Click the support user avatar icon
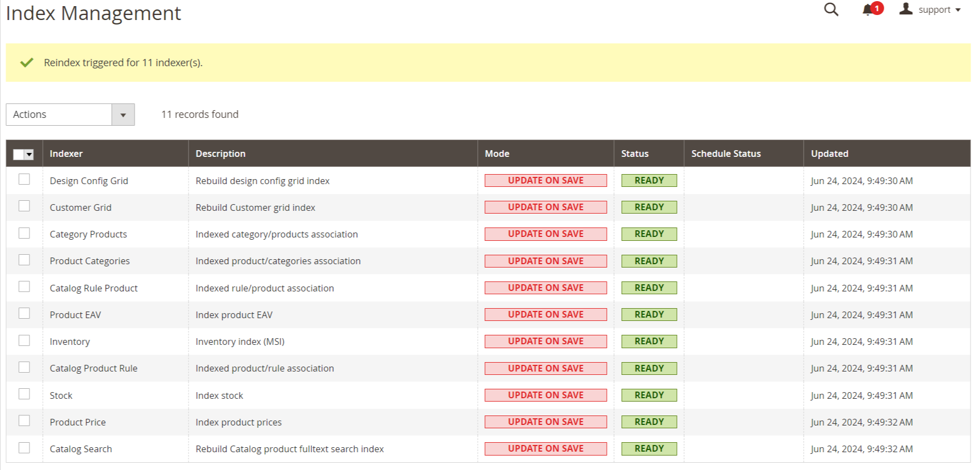This screenshot has width=980, height=470. pyautogui.click(x=906, y=9)
